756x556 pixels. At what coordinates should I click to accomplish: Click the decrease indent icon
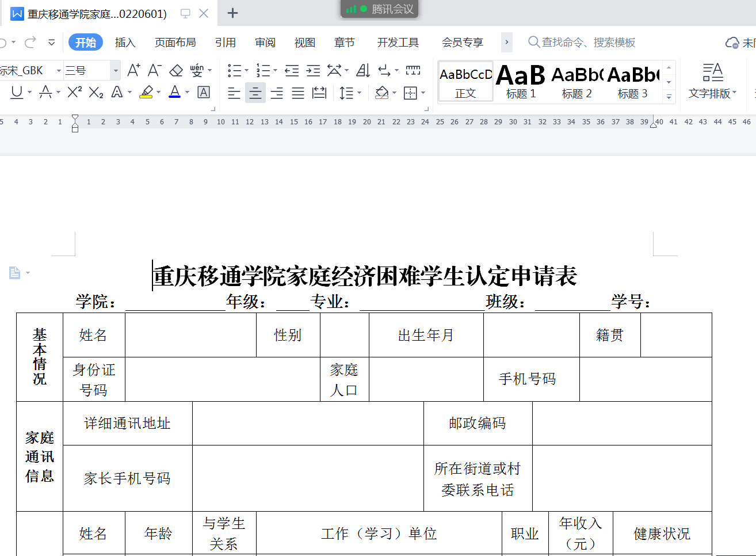click(292, 71)
